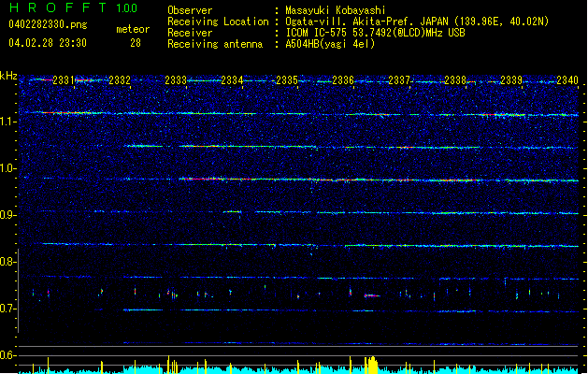588x374 pixels.
Task: Click time marker 2339
Action: (x=511, y=79)
